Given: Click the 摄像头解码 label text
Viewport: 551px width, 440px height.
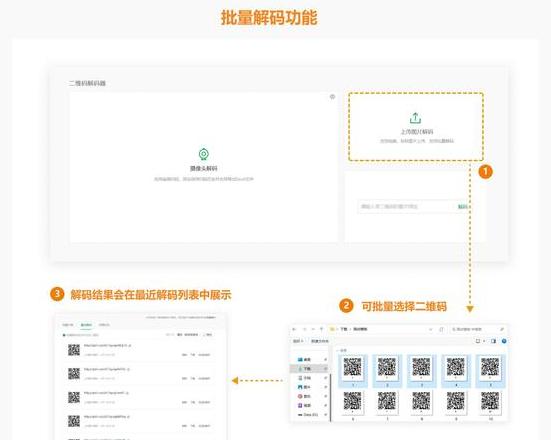Looking at the screenshot, I should pos(204,168).
